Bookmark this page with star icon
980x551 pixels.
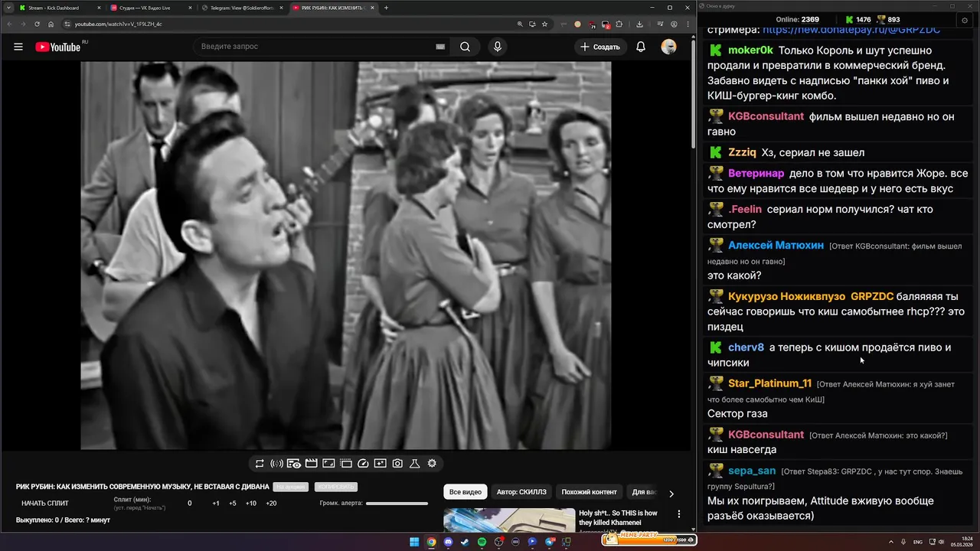[x=544, y=24]
